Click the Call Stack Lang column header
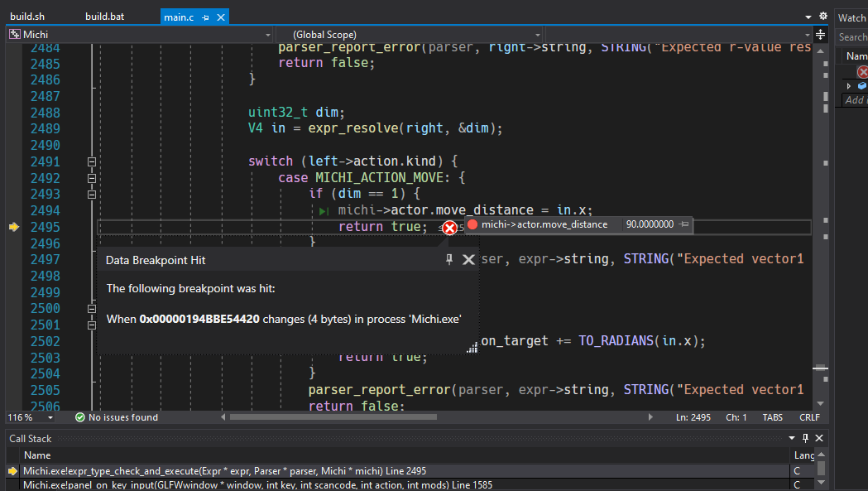 click(803, 455)
